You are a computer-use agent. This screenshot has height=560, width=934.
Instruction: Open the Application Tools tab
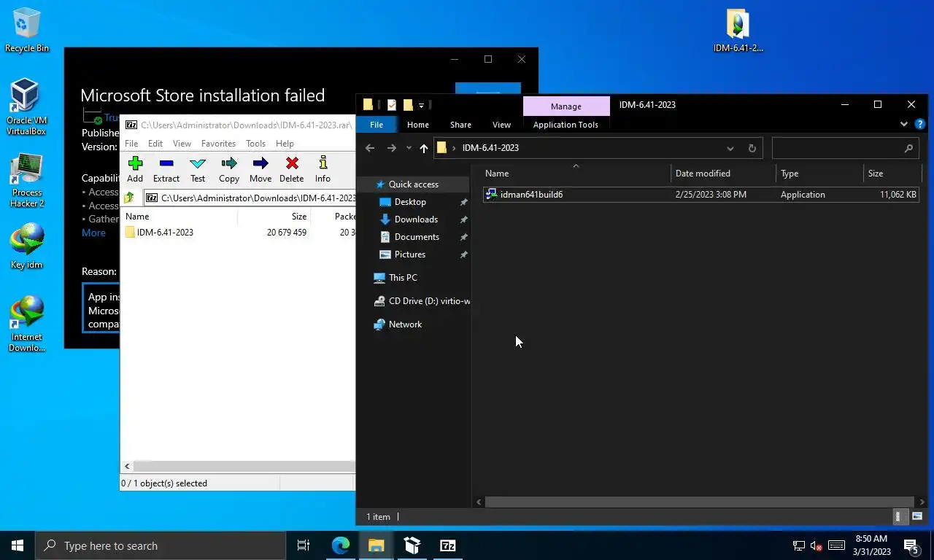[x=566, y=125]
